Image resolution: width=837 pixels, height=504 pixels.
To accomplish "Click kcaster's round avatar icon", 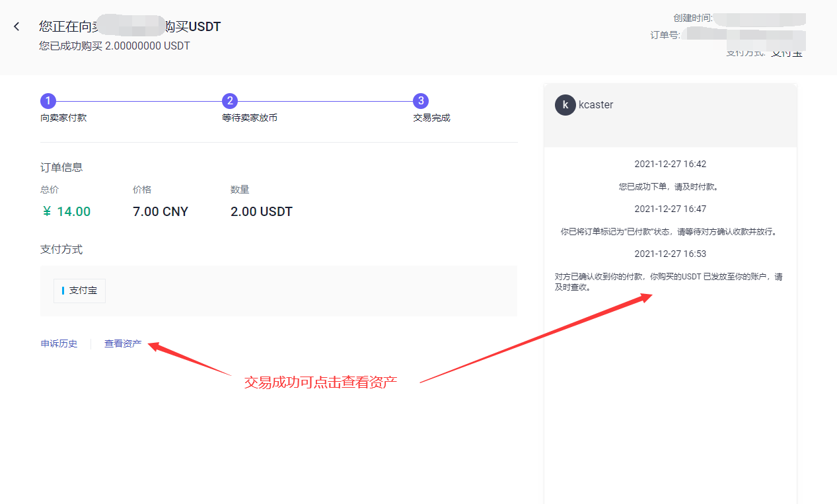I will tap(565, 104).
